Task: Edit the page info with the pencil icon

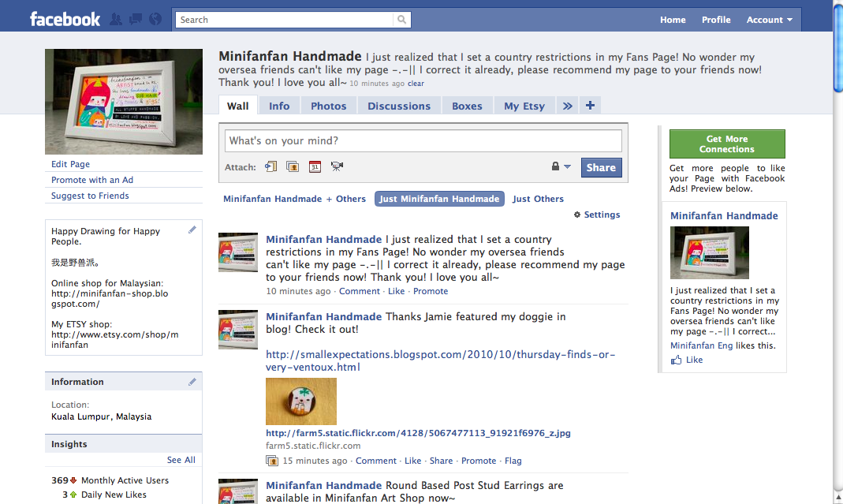Action: [192, 230]
